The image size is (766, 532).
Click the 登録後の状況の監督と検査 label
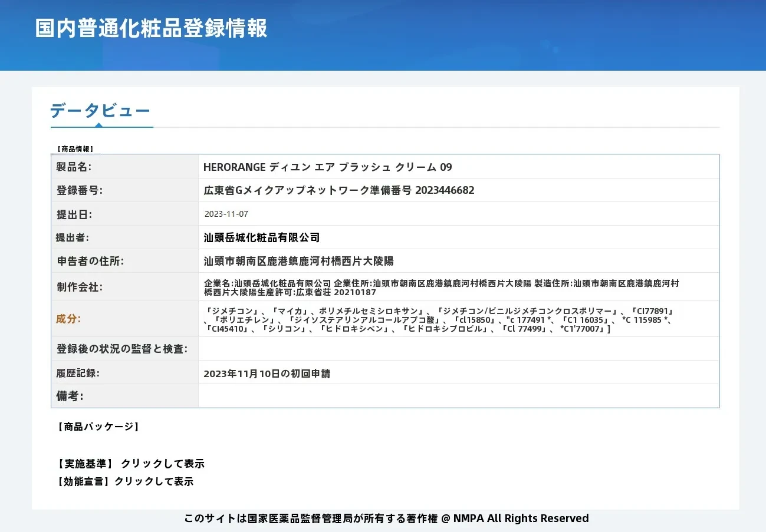point(122,349)
